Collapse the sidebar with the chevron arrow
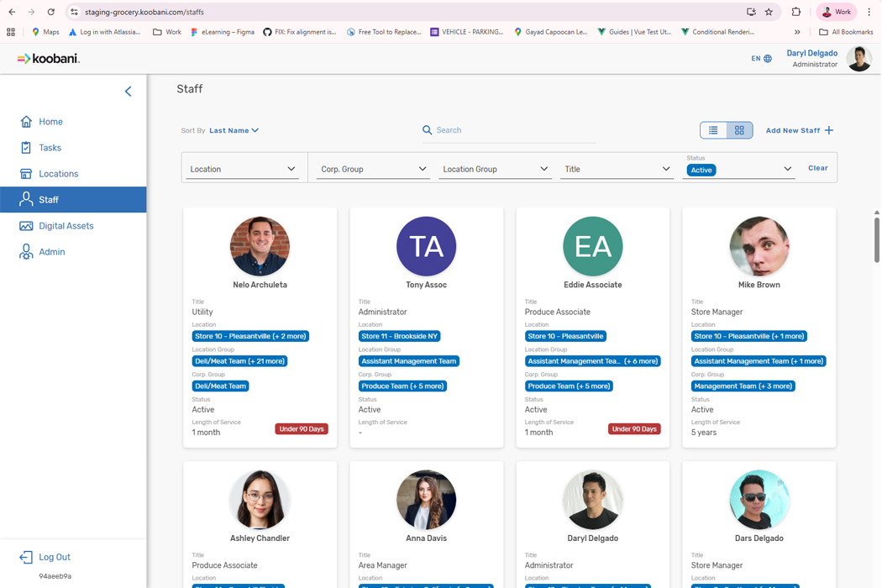Image resolution: width=882 pixels, height=588 pixels. pos(128,91)
